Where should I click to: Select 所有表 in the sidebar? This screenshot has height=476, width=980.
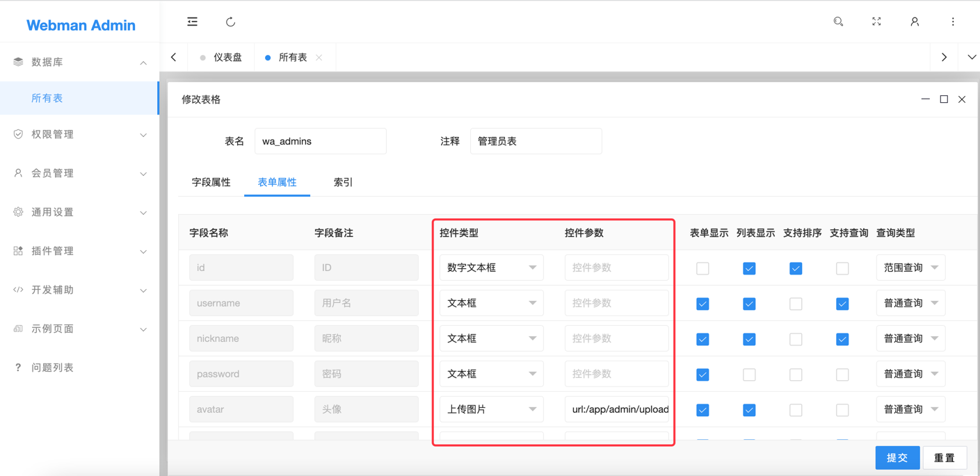click(x=79, y=98)
